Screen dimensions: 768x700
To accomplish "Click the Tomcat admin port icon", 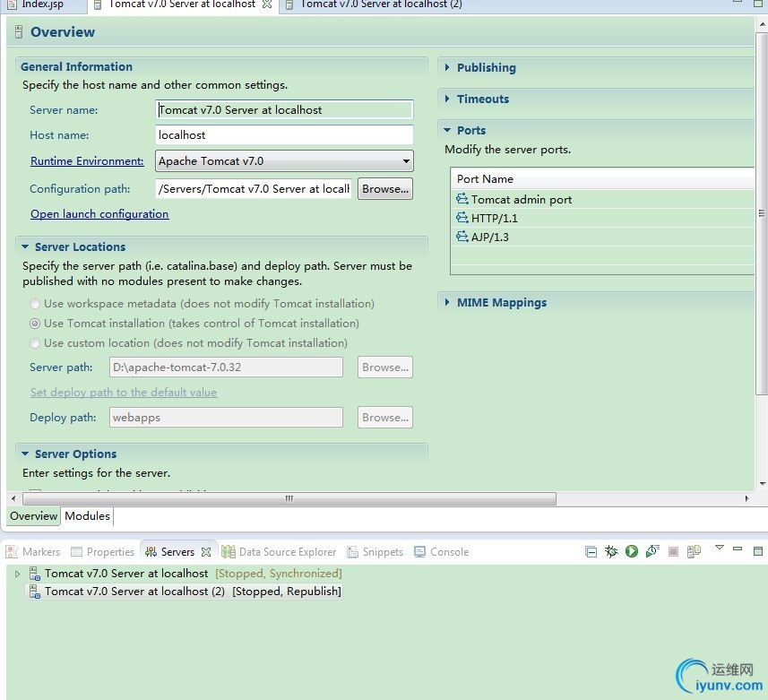I will coord(462,199).
